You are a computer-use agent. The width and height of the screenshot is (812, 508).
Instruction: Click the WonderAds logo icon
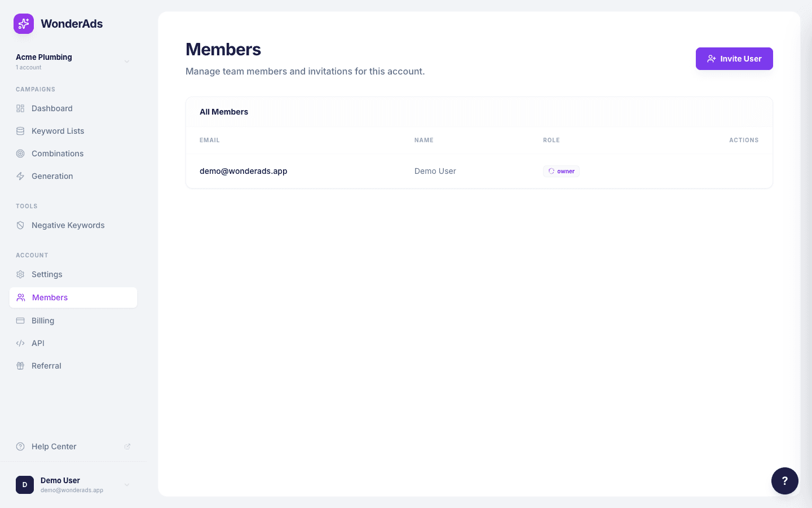[x=24, y=24]
